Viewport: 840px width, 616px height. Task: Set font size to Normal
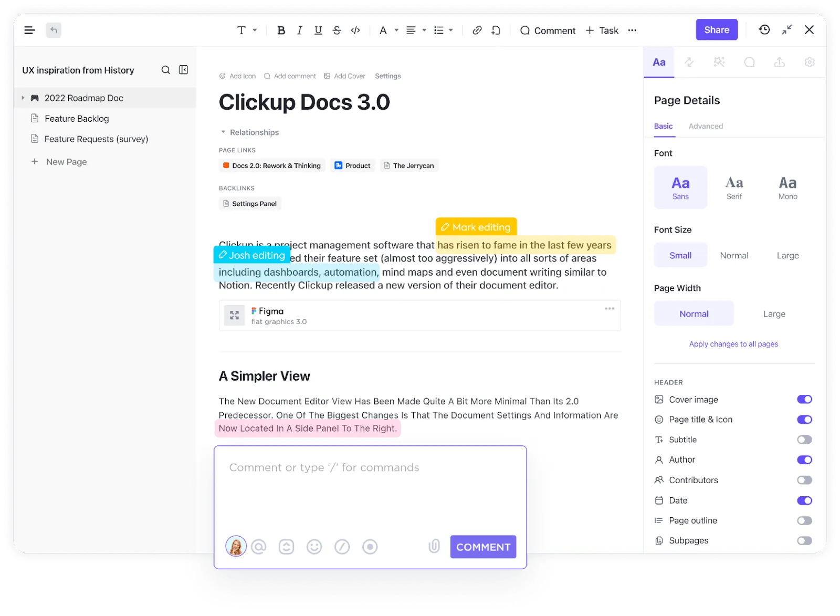(734, 255)
